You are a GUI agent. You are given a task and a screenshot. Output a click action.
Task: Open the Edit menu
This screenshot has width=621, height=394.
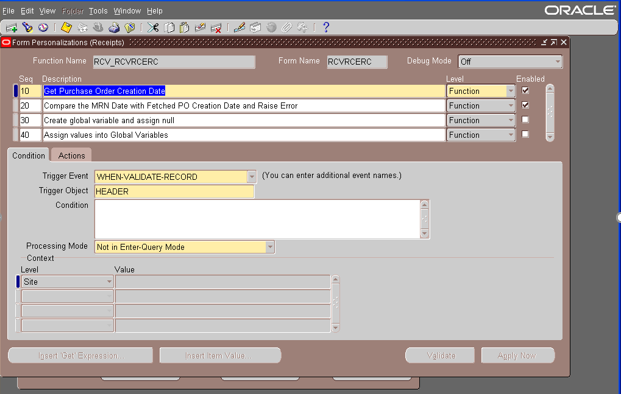(x=27, y=11)
